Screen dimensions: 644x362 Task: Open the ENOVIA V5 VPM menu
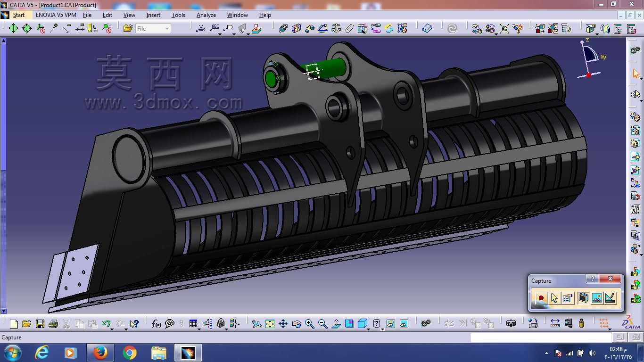pos(56,15)
